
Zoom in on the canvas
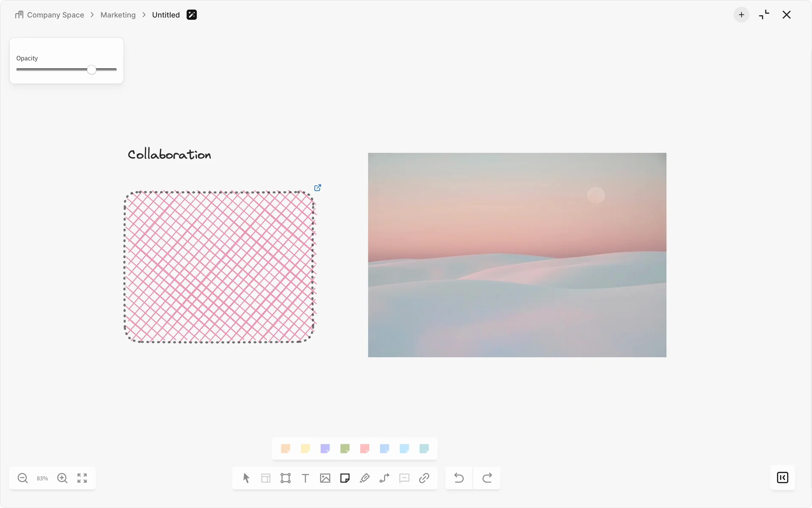click(x=62, y=478)
